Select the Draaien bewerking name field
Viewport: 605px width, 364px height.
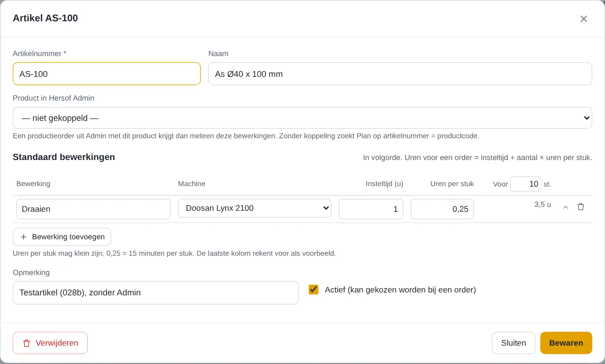click(x=93, y=209)
